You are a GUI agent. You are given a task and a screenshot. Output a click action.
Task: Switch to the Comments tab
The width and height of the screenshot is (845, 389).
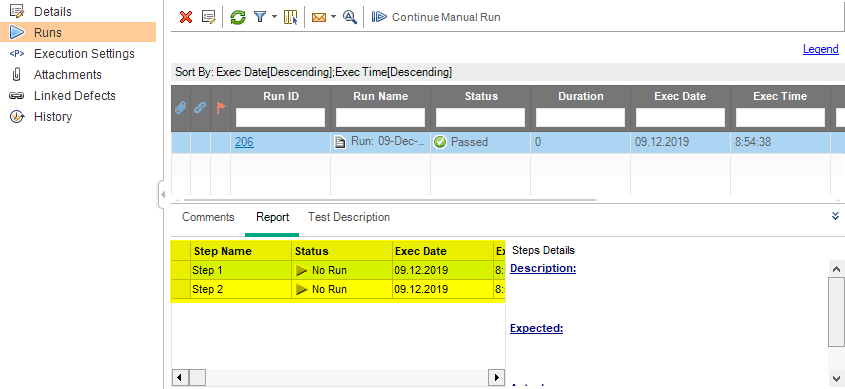[208, 217]
